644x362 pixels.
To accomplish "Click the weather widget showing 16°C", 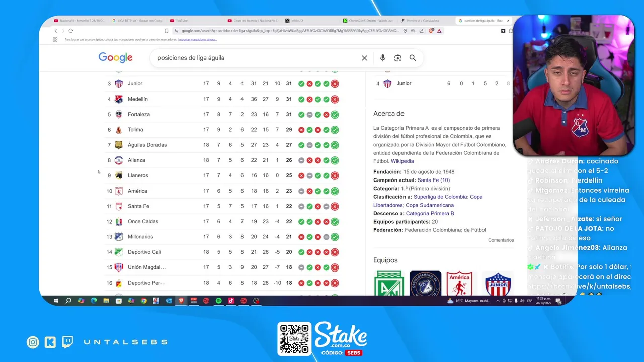I will point(468,301).
